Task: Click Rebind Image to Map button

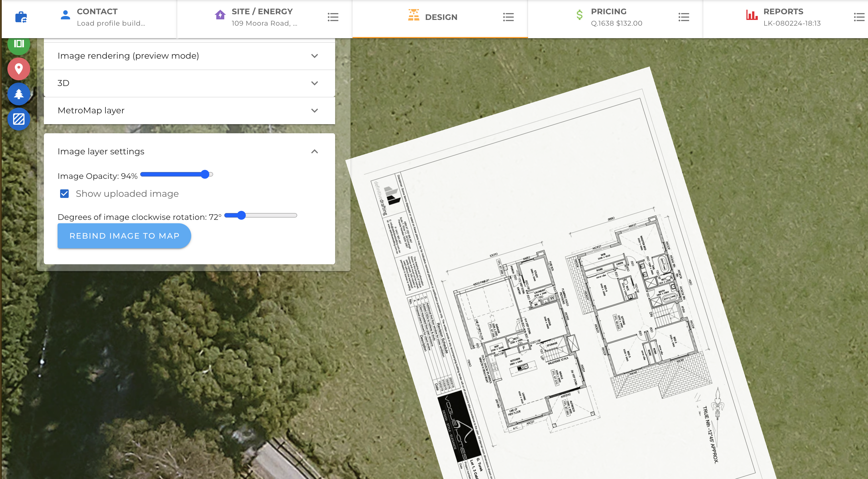Action: 124,236
